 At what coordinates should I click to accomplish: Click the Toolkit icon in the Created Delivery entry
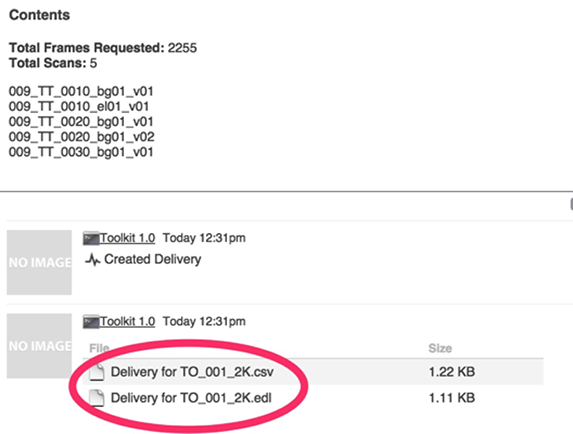(x=91, y=239)
